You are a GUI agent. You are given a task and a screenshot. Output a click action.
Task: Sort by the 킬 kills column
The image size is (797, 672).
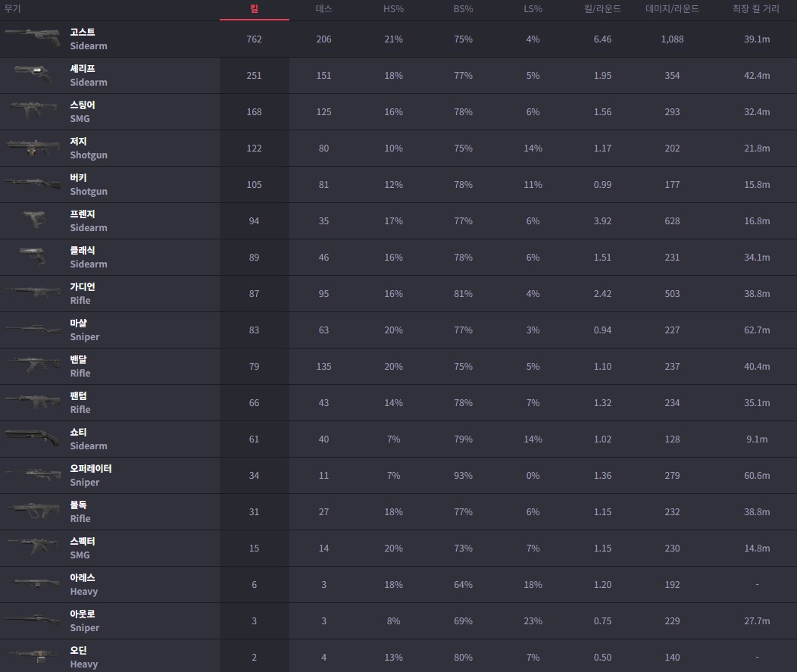tap(254, 8)
